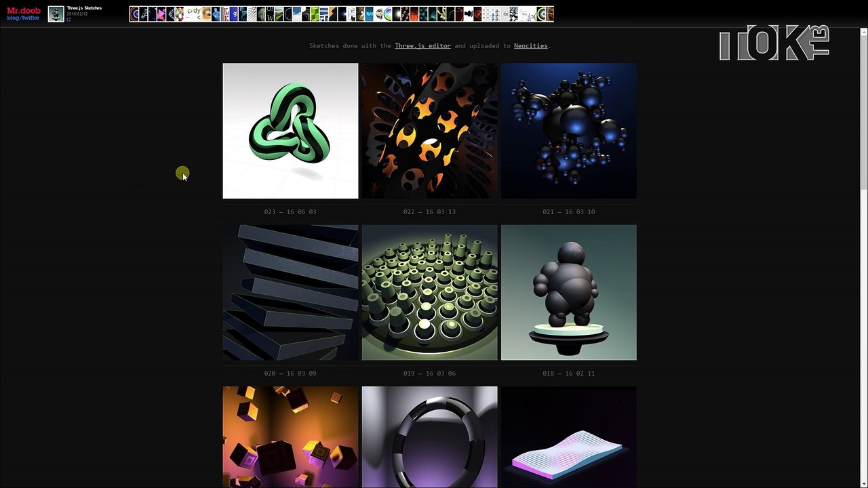868x488 pixels.
Task: Select the pink triangle thumbnail in the project strip
Action: [161, 14]
